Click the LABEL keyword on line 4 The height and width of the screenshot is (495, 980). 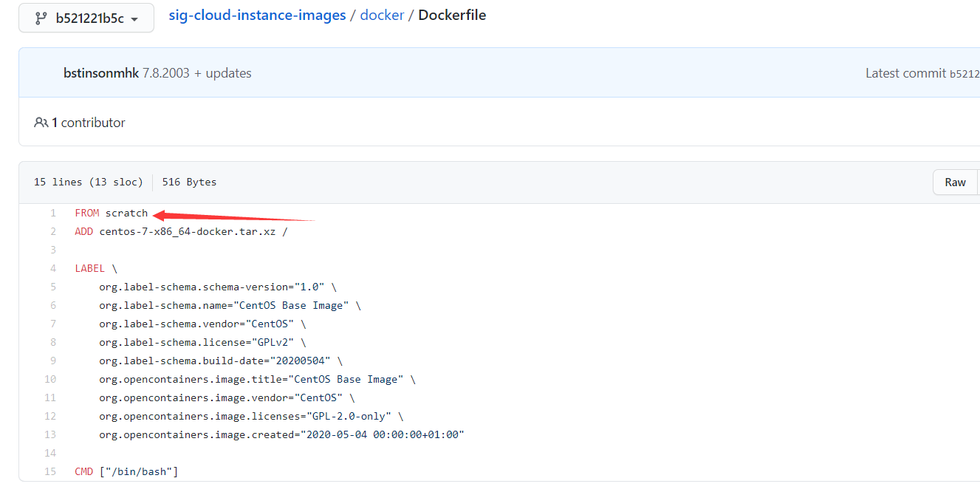(x=90, y=268)
